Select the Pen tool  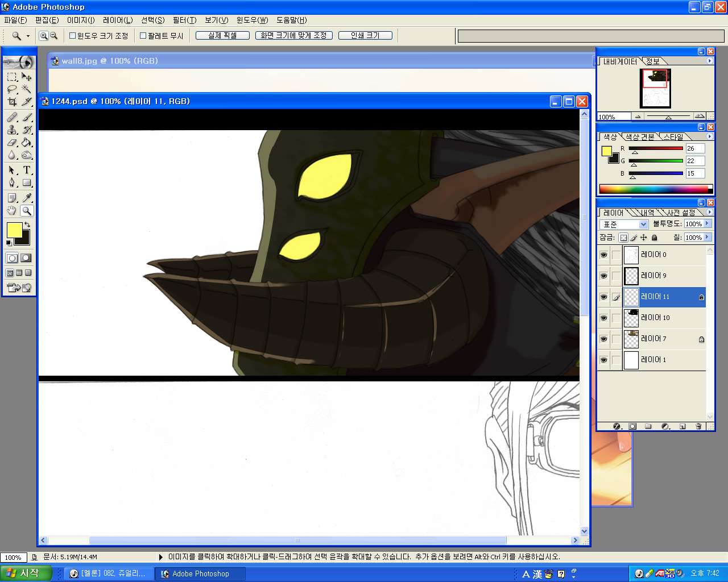(12, 182)
